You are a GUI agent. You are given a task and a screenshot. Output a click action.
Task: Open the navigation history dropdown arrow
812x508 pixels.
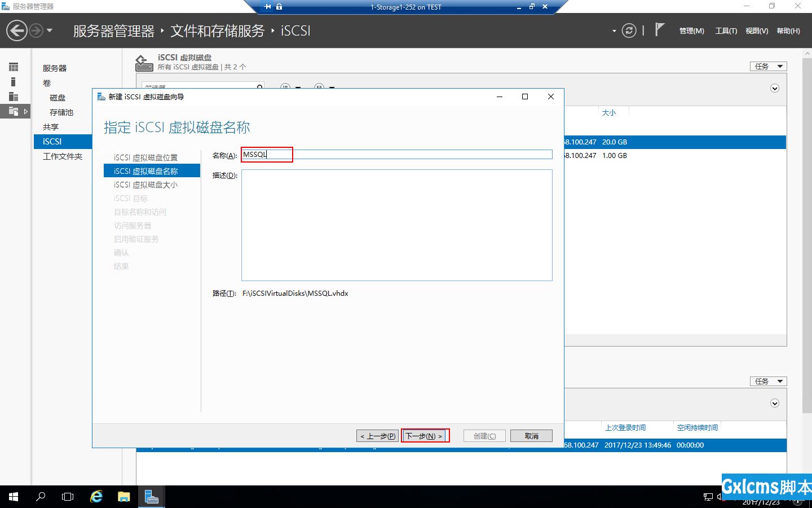[50, 30]
